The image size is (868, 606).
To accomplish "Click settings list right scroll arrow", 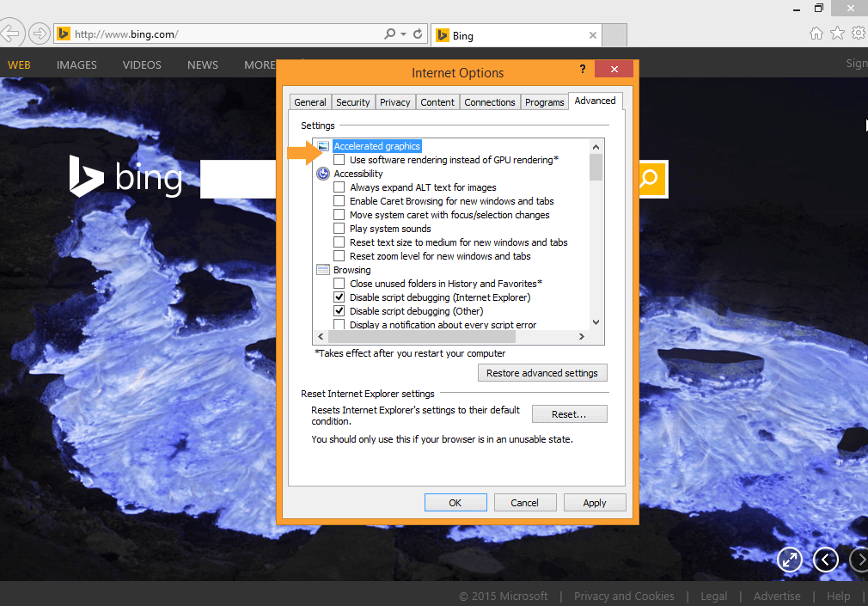I will 581,336.
